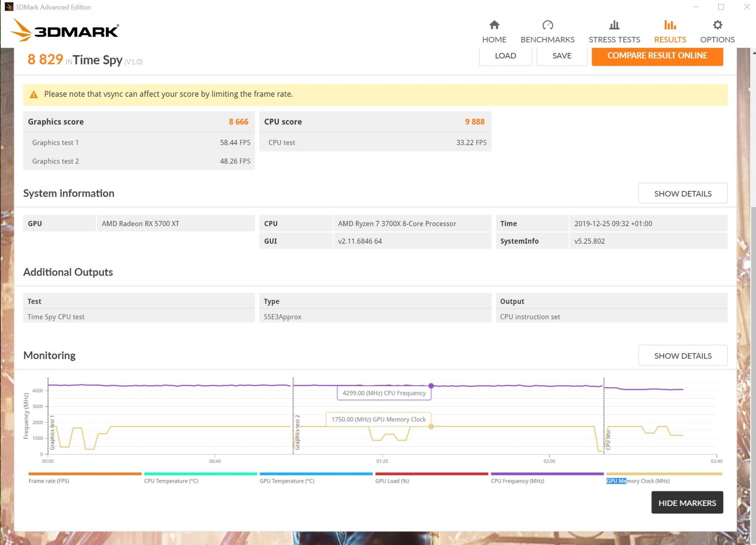Image resolution: width=756 pixels, height=545 pixels.
Task: Click the SSE3Approx type value
Action: [282, 317]
